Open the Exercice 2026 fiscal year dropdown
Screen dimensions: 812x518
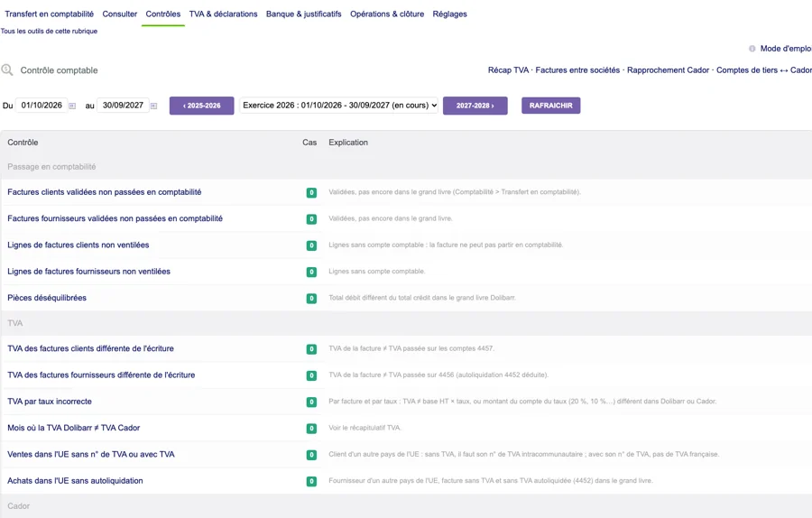338,106
